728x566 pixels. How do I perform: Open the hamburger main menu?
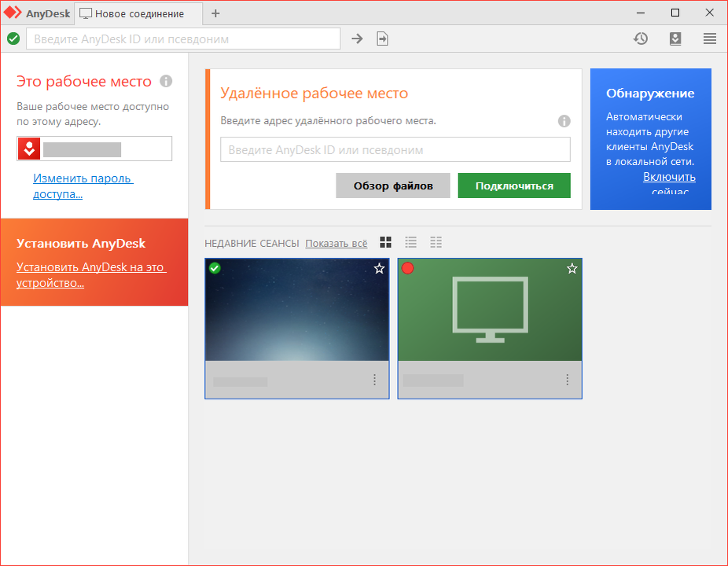[x=709, y=39]
